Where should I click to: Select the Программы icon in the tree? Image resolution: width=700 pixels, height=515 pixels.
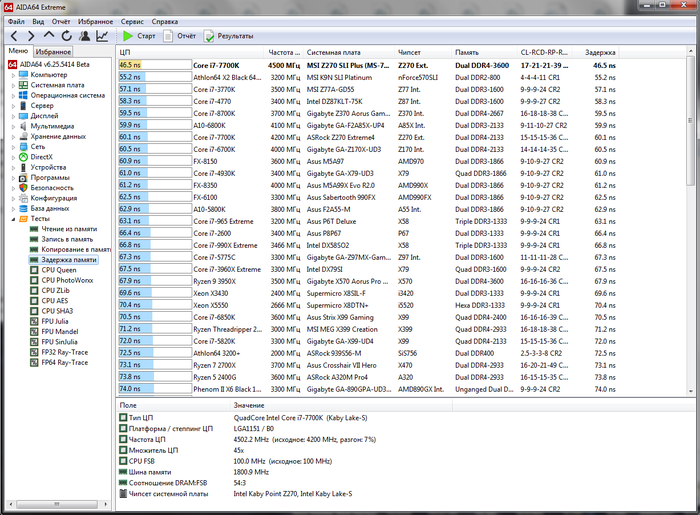coord(23,178)
